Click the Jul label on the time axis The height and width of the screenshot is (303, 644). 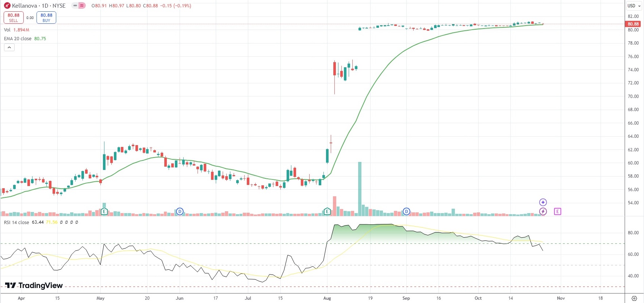tap(248, 298)
